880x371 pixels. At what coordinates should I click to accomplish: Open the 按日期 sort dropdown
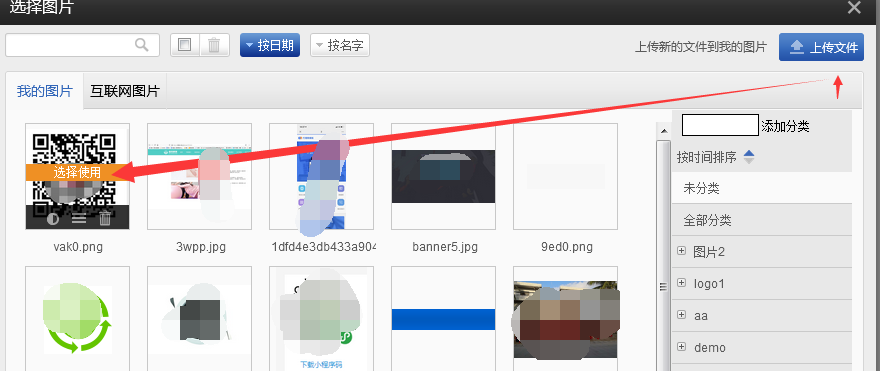point(270,45)
